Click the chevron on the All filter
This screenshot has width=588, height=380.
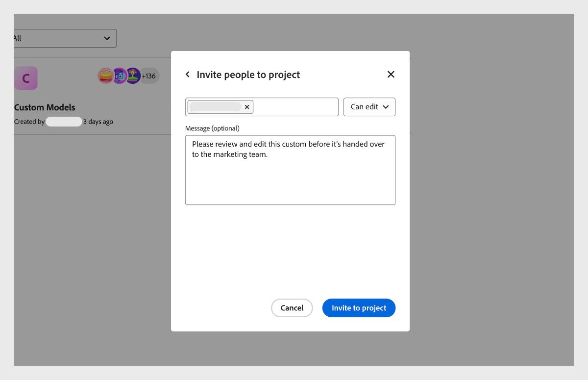click(107, 38)
